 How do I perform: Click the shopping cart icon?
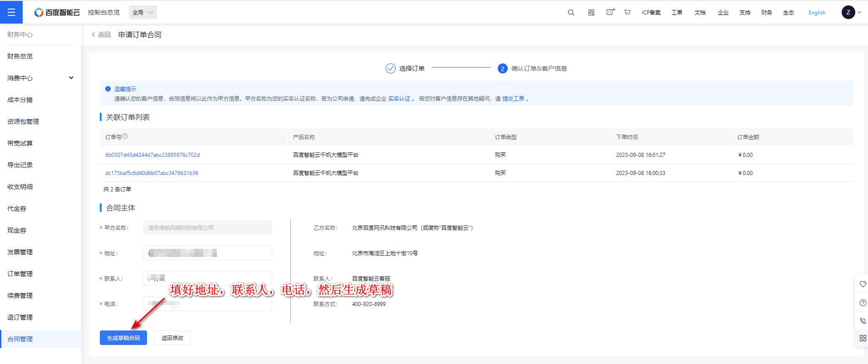pyautogui.click(x=627, y=13)
